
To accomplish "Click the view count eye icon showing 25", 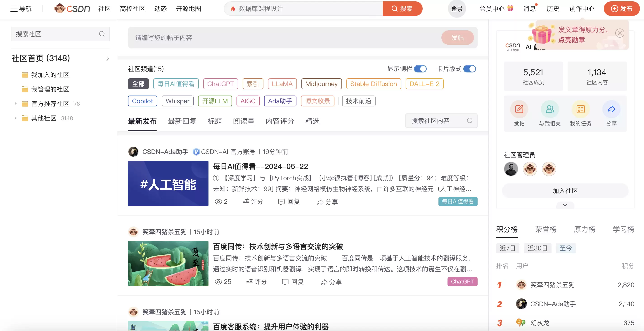I will [218, 282].
